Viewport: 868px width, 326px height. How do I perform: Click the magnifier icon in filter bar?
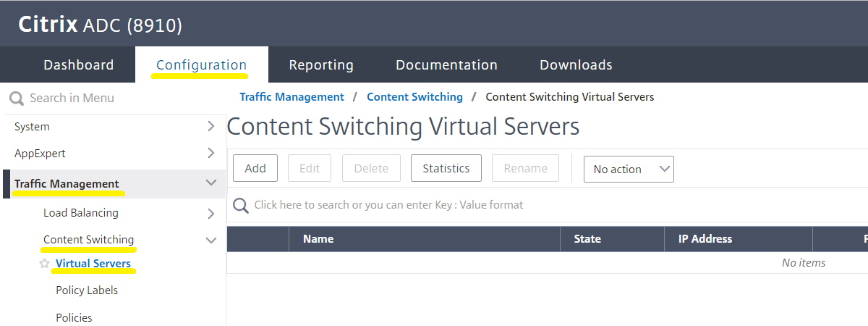tap(242, 206)
